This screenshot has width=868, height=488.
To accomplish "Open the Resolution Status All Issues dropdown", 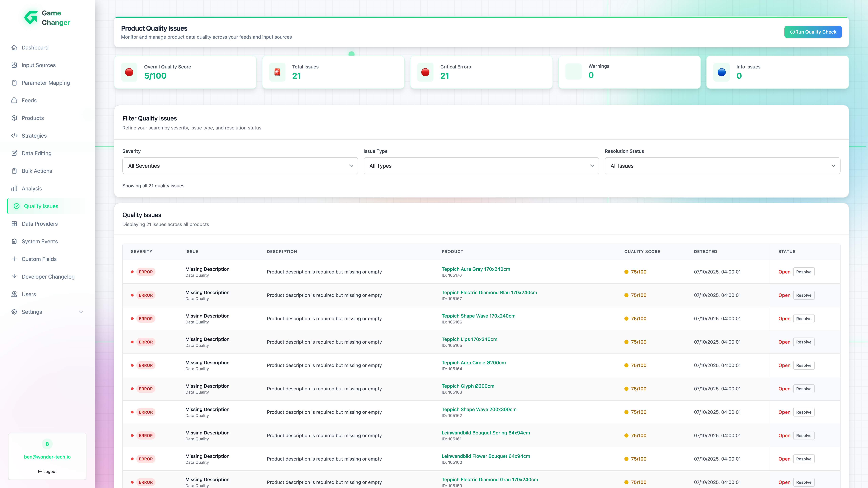I will click(722, 166).
